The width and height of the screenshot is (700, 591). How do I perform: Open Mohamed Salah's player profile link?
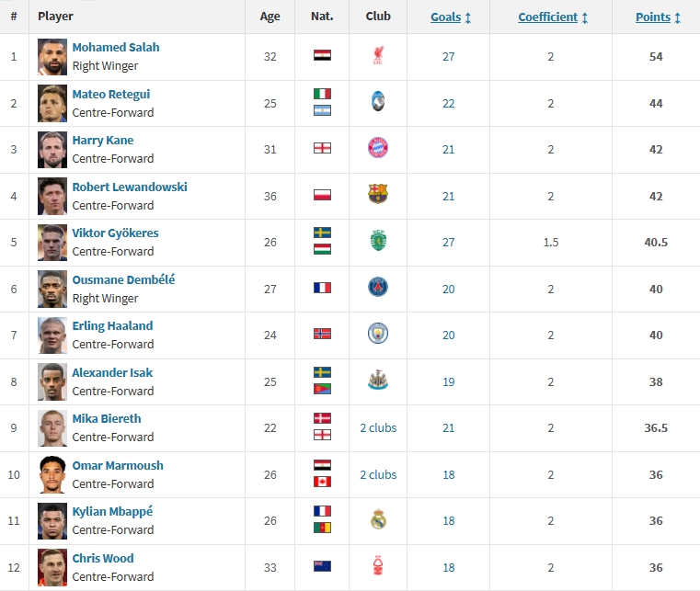[x=116, y=47]
